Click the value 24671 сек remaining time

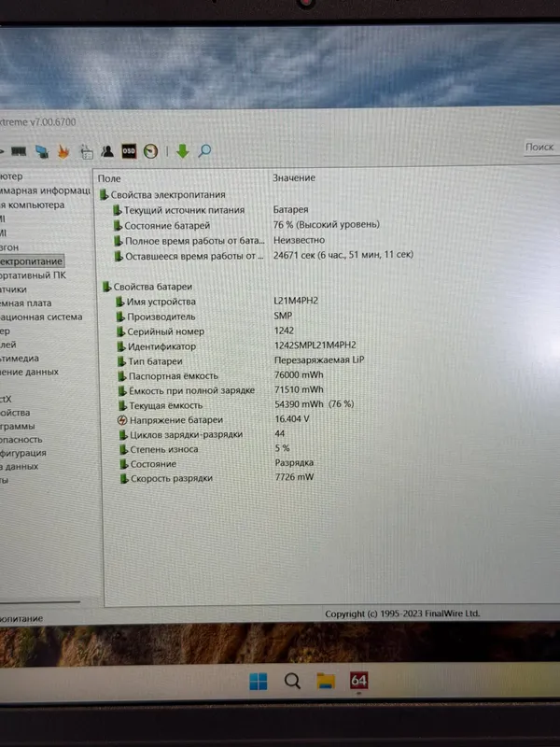(343, 255)
